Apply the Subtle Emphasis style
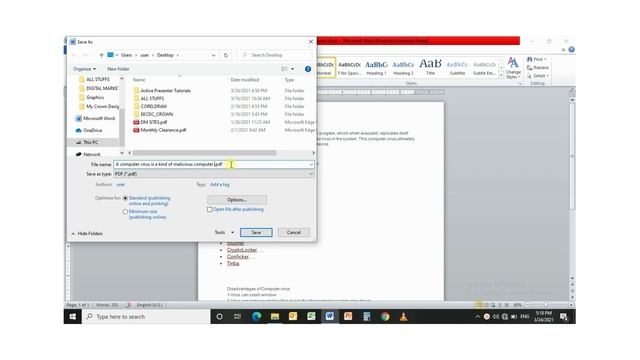The image size is (640, 360). tap(484, 68)
